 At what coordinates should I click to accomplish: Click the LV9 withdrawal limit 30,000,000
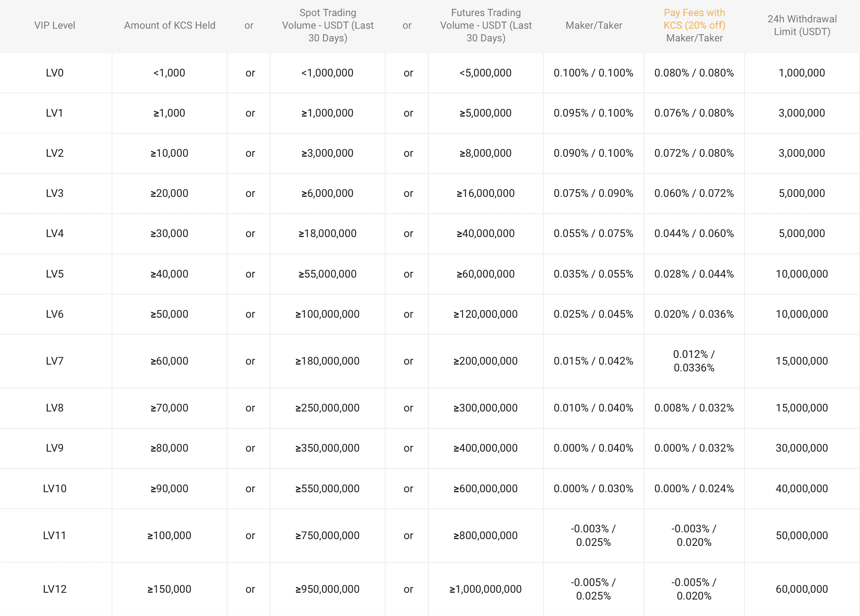coord(802,448)
